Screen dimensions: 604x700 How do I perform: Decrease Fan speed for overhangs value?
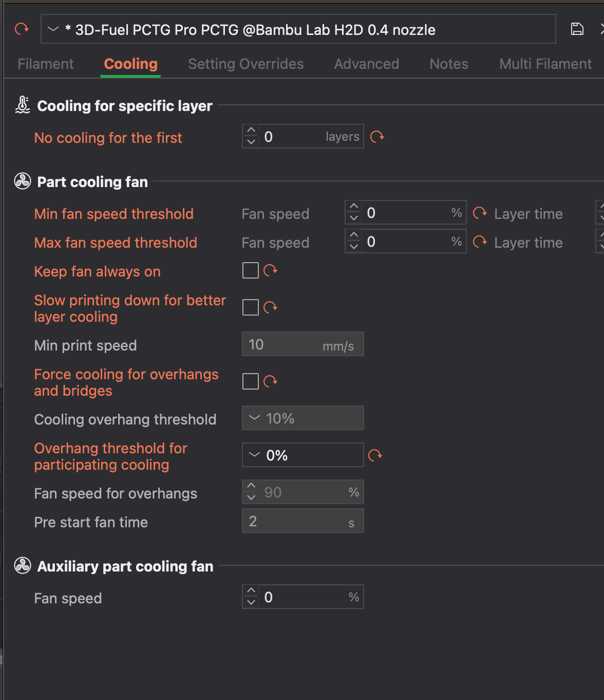pos(251,498)
